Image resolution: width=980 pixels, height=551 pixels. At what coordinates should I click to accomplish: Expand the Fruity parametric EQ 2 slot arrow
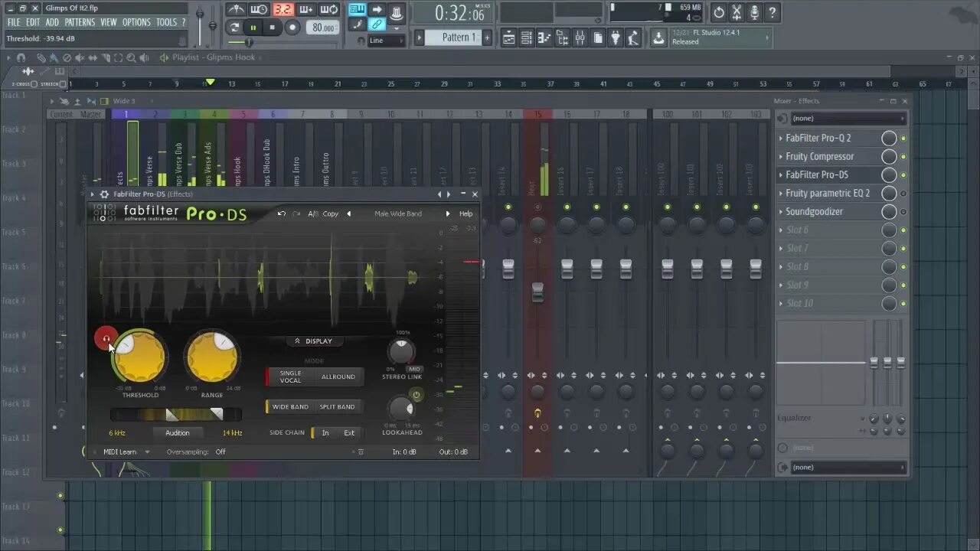pyautogui.click(x=780, y=194)
